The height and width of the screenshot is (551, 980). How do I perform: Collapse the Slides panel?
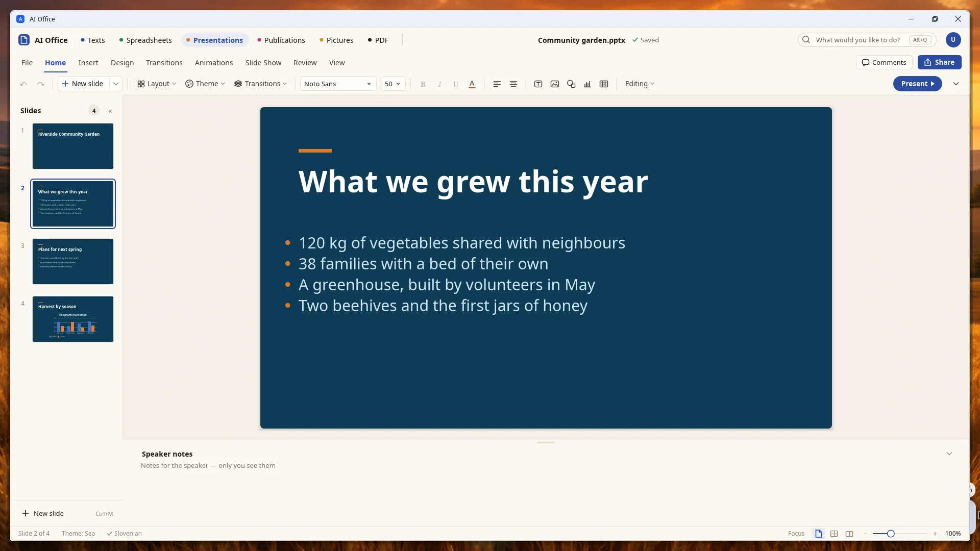[x=110, y=111]
